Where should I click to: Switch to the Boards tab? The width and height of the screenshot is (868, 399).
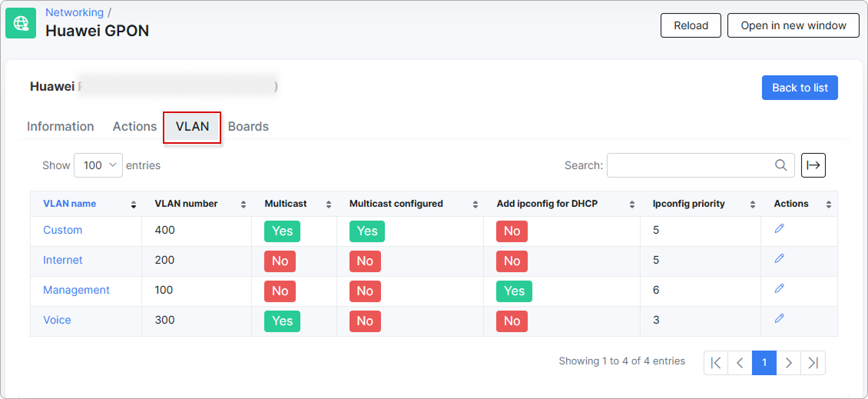(x=248, y=127)
